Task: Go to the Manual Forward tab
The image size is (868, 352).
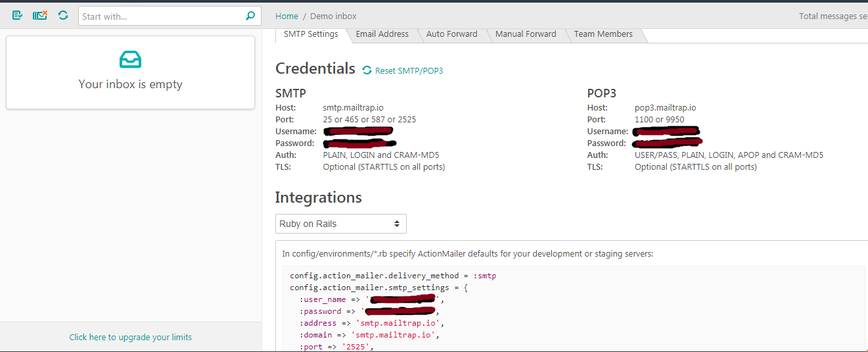Action: point(526,34)
